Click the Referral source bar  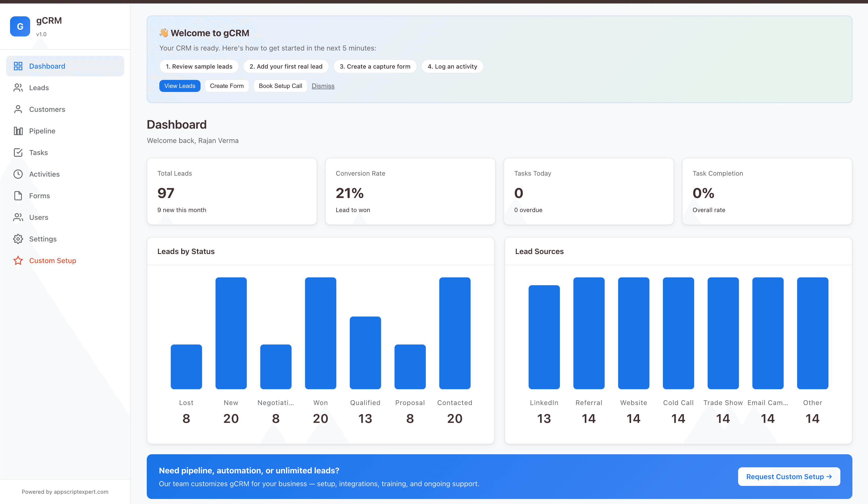[589, 333]
